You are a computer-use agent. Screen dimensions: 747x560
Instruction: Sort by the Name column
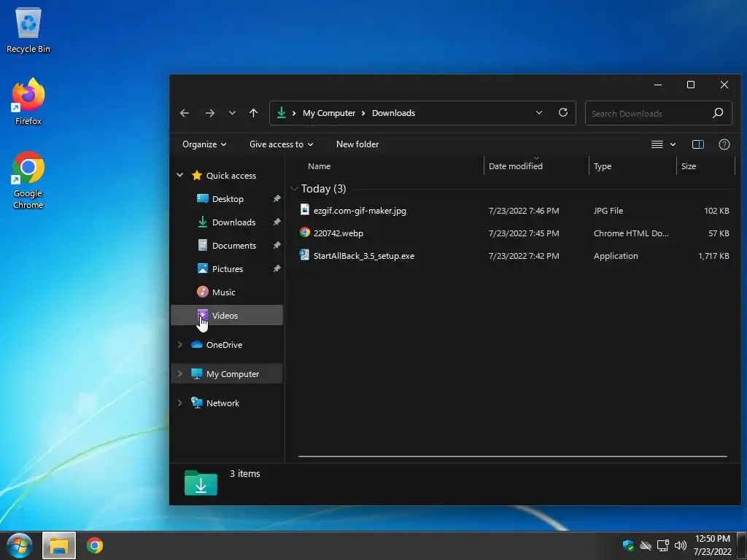(x=320, y=166)
